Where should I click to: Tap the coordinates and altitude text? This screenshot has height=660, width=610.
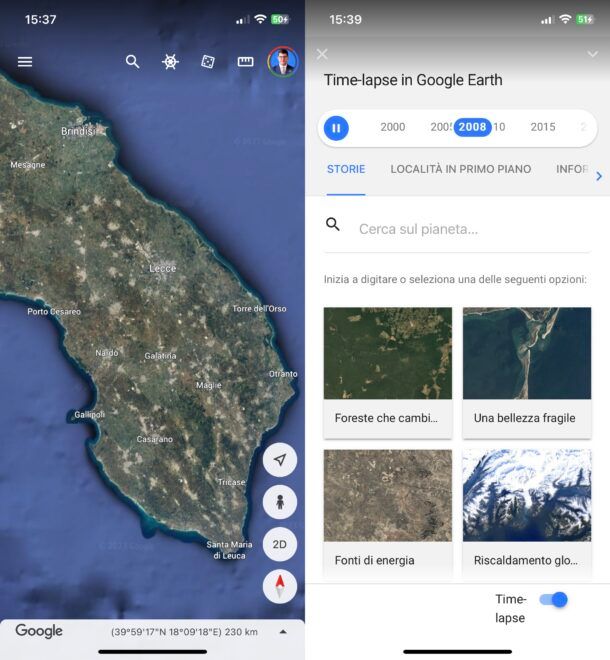click(x=184, y=632)
